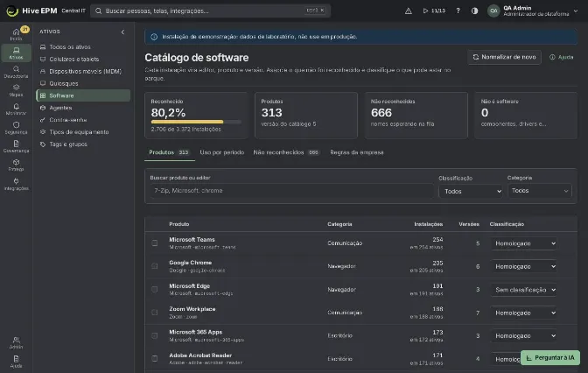Tick the Zoom Workplace row checkbox
Image resolution: width=588 pixels, height=373 pixels.
[155, 313]
